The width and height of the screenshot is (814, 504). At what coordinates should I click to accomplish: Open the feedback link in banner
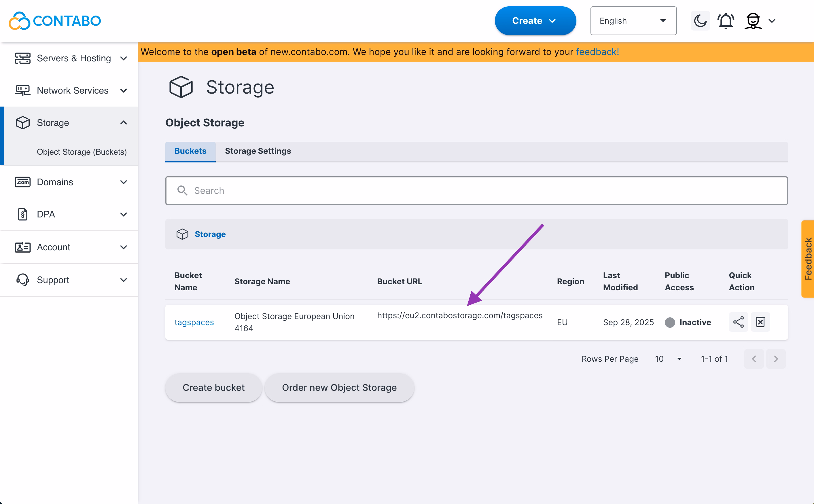tap(597, 52)
